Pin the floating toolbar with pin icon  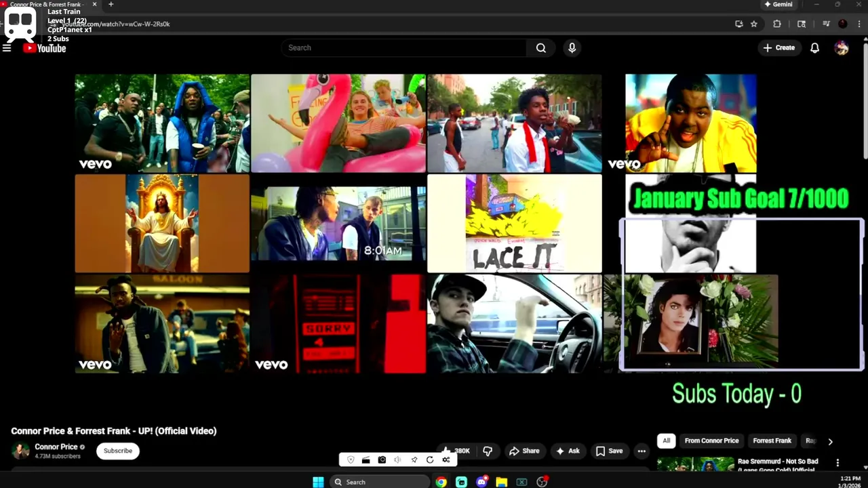[x=414, y=460]
